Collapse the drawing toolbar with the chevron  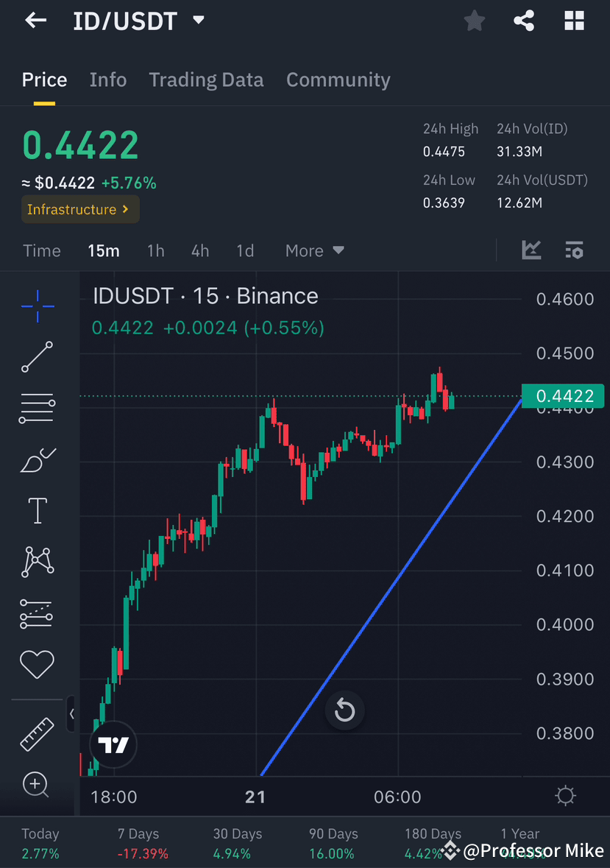(x=71, y=714)
